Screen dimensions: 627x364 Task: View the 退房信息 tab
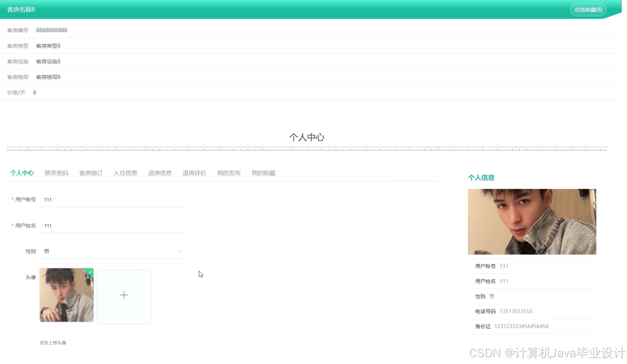pos(160,173)
